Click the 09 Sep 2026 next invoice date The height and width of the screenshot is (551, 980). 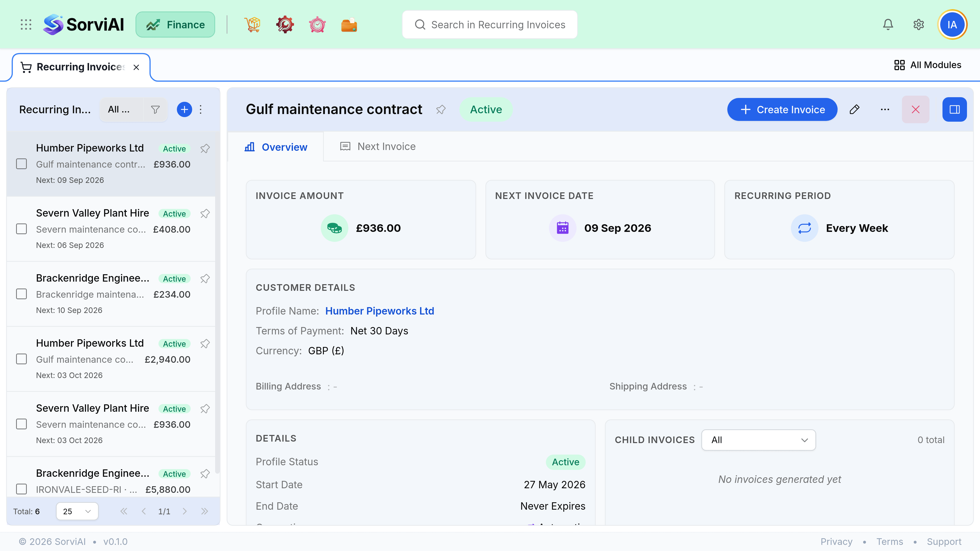click(x=617, y=228)
